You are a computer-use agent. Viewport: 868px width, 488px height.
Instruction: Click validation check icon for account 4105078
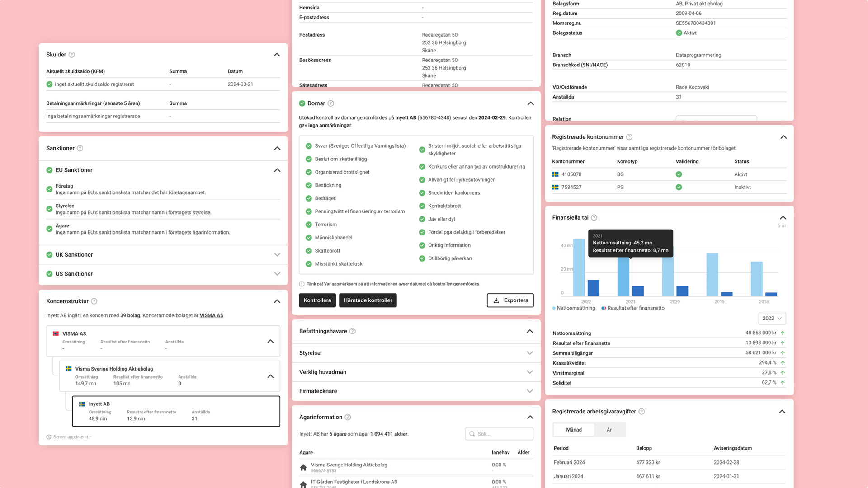pos(679,174)
